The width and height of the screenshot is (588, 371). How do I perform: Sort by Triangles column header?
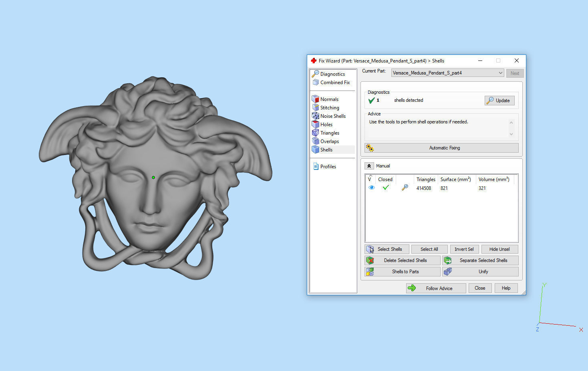(426, 179)
